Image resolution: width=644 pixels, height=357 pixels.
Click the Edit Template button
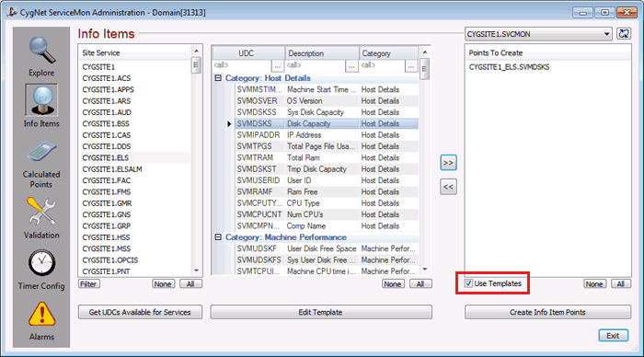click(x=321, y=312)
